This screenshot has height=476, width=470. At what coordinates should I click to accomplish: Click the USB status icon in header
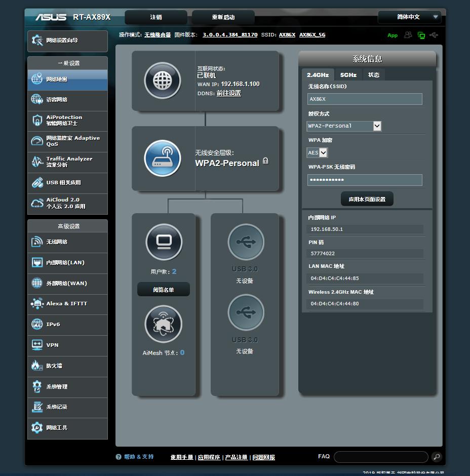[x=434, y=35]
